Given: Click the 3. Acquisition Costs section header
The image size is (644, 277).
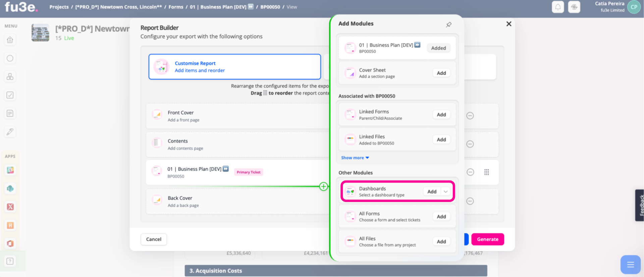Looking at the screenshot, I should (x=336, y=271).
